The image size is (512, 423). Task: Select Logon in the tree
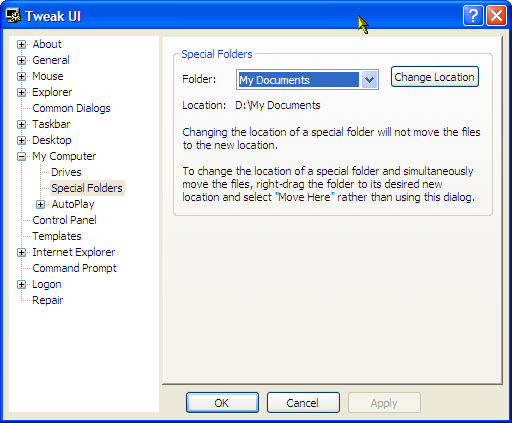47,284
